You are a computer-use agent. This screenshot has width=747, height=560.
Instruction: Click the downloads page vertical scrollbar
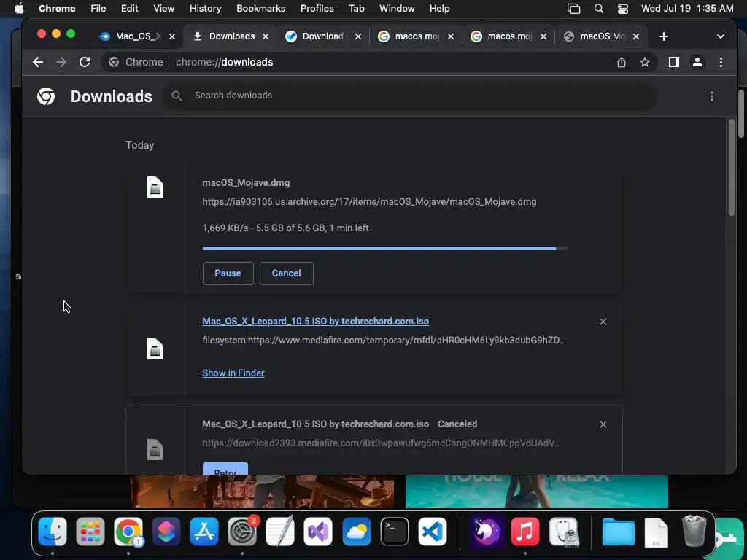click(731, 168)
